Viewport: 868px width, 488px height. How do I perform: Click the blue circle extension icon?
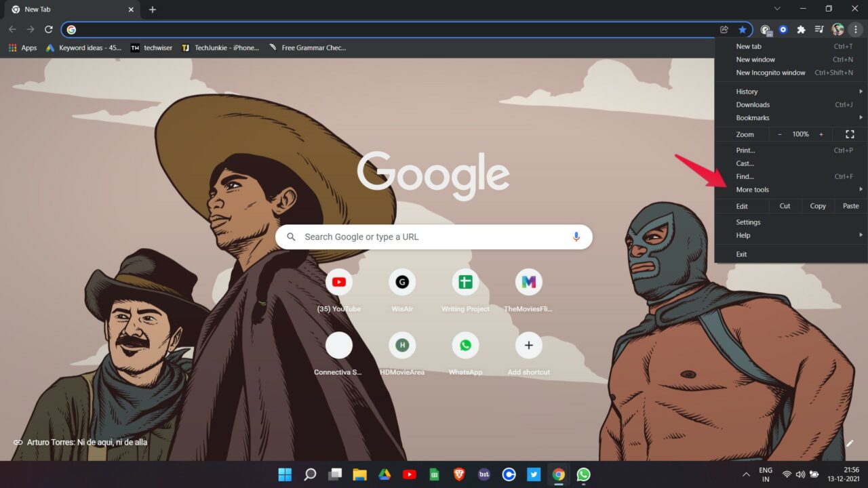pos(783,30)
